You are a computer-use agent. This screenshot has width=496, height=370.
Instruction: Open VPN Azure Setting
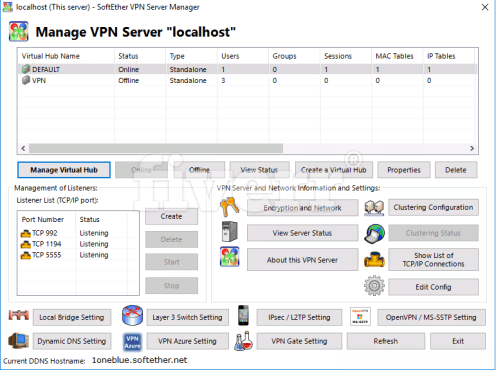pos(187,341)
